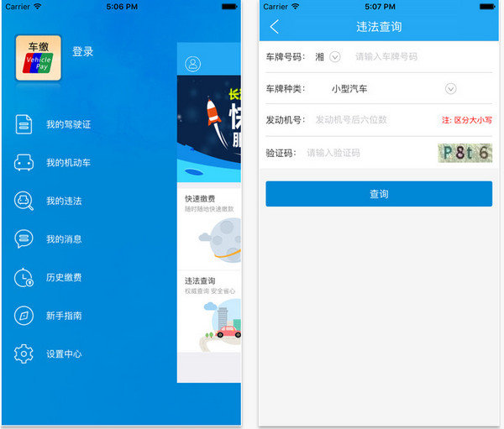Image resolution: width=504 pixels, height=429 pixels.
Task: Click the battery icon on right screen
Action: (x=487, y=7)
